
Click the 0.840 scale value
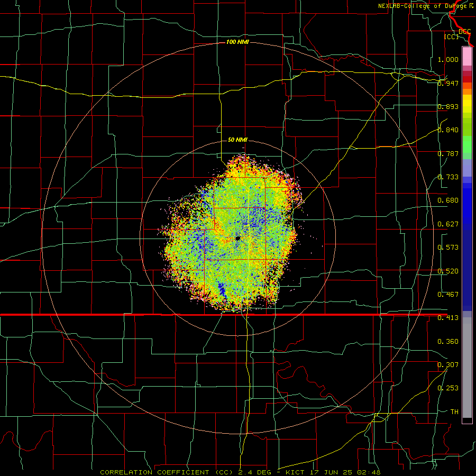[448, 130]
